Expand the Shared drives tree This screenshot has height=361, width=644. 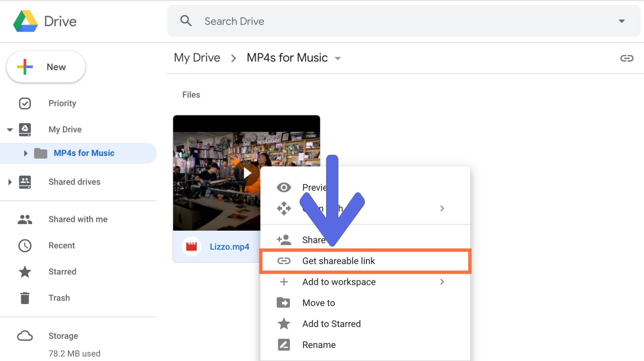pos(10,182)
